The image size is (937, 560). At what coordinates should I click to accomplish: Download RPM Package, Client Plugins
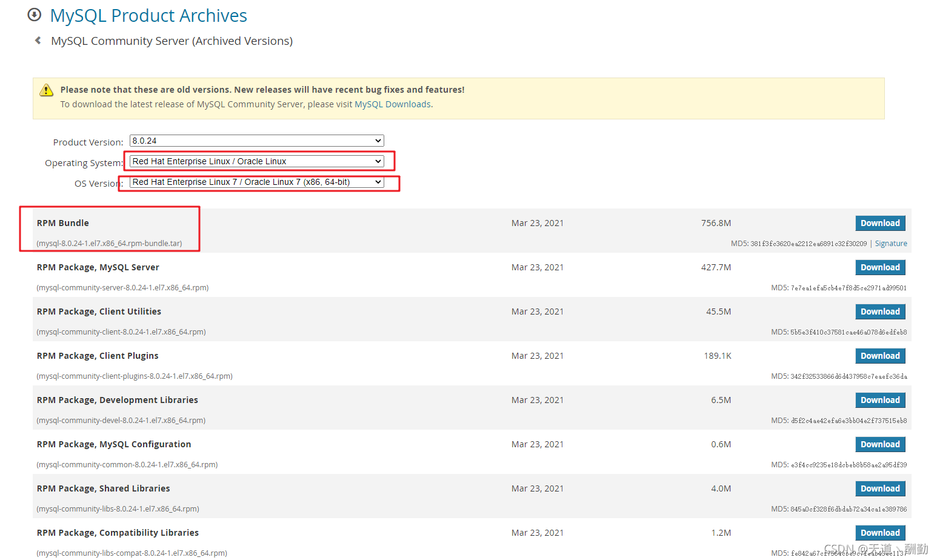pyautogui.click(x=881, y=356)
